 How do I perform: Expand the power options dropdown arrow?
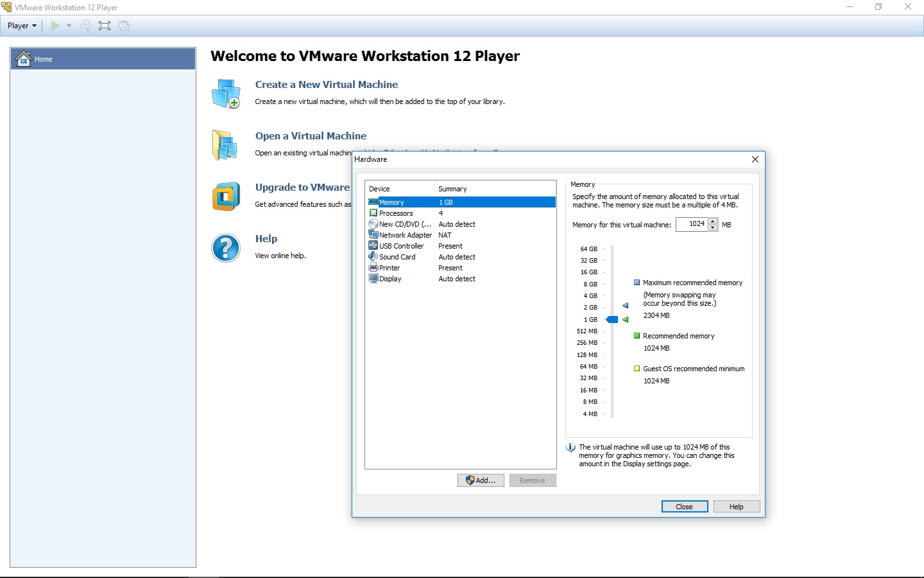click(69, 26)
